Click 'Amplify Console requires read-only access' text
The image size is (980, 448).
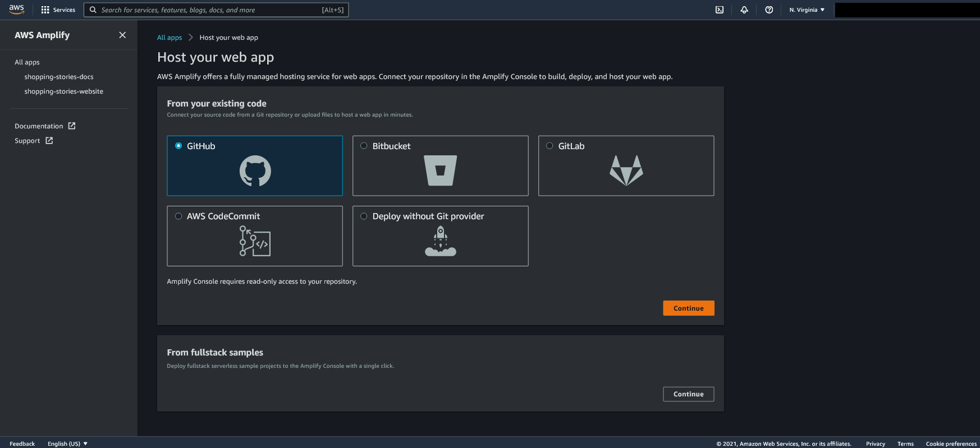(262, 281)
